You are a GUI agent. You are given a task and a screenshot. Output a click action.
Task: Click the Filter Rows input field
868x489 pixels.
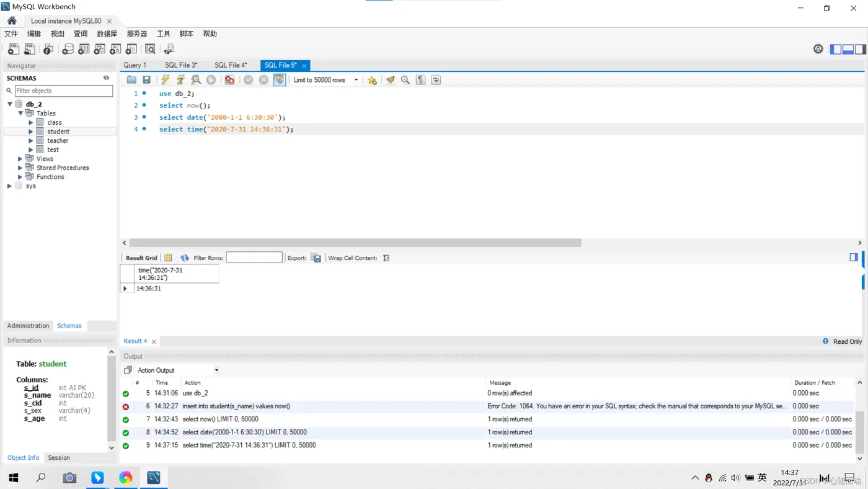(x=254, y=258)
